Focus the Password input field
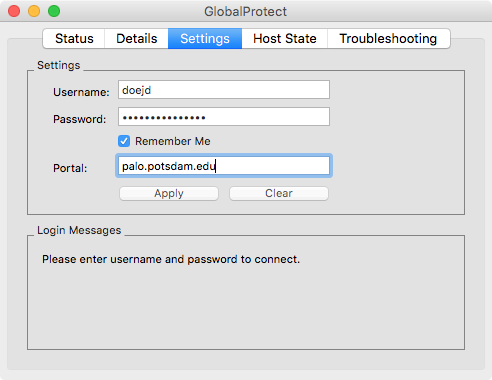This screenshot has width=492, height=380. pyautogui.click(x=224, y=117)
